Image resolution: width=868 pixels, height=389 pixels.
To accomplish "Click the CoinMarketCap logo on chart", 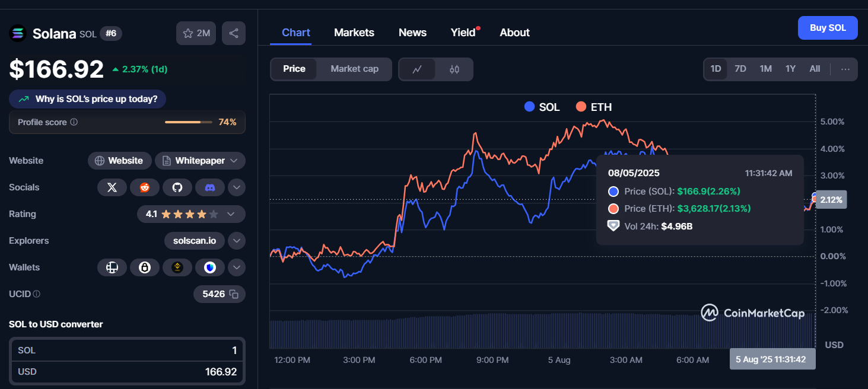I will (x=752, y=313).
